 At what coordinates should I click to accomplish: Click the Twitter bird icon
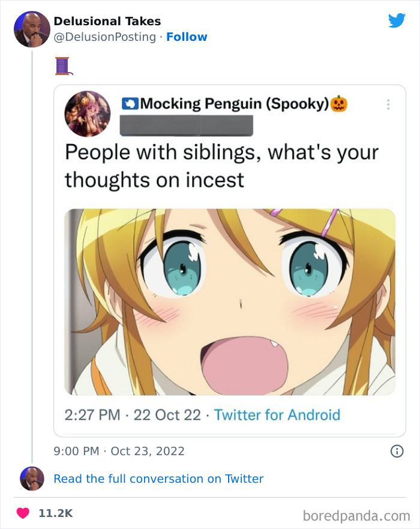(x=397, y=20)
